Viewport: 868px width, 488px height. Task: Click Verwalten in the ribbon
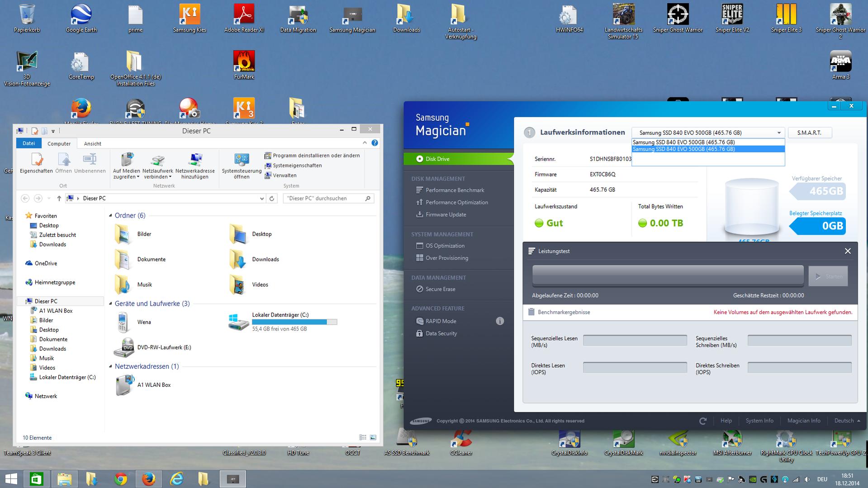(x=281, y=175)
